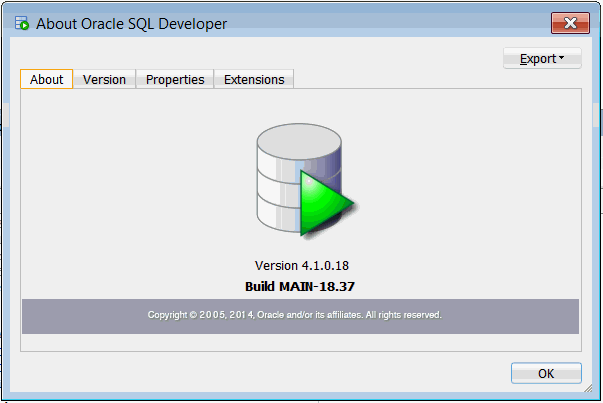
Task: Click the 'Build MAIN-18.37' text
Action: 300,286
